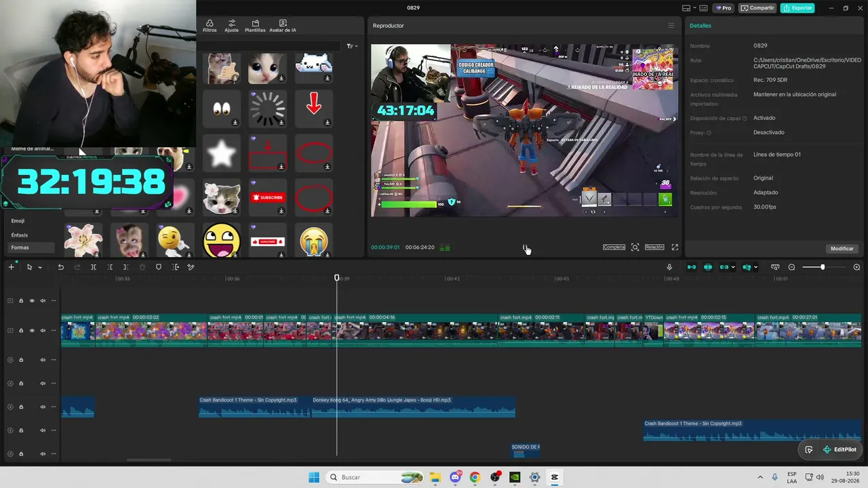868x488 pixels.
Task: Trim clip right of playhead
Action: tap(126, 267)
